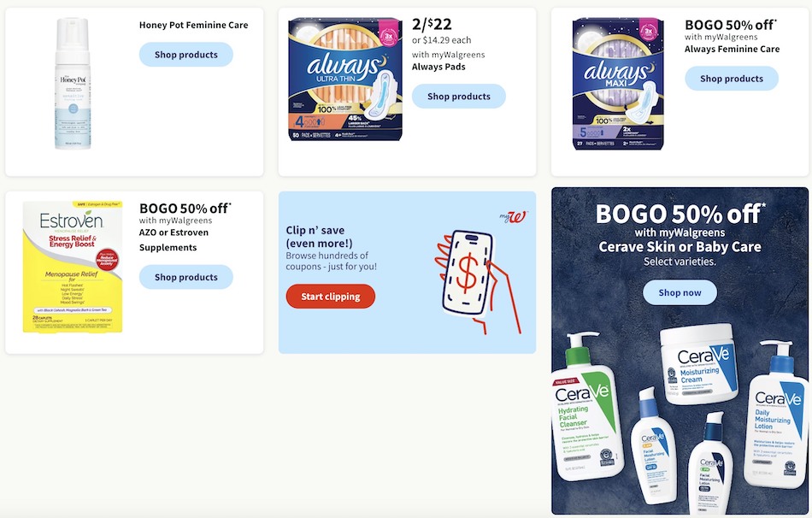
Task: Click the Always Feminine Care label
Action: 733,50
